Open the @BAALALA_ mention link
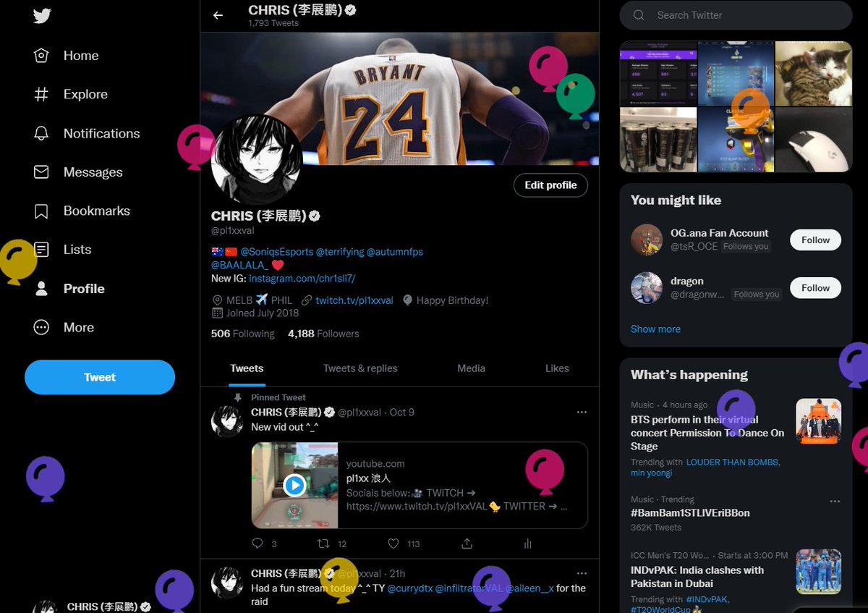 [239, 265]
